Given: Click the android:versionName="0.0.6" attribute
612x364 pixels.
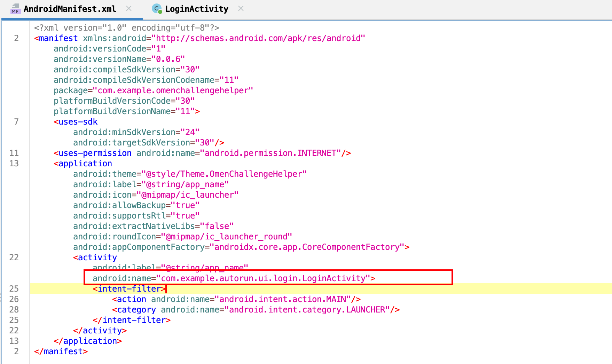Looking at the screenshot, I should (x=119, y=59).
